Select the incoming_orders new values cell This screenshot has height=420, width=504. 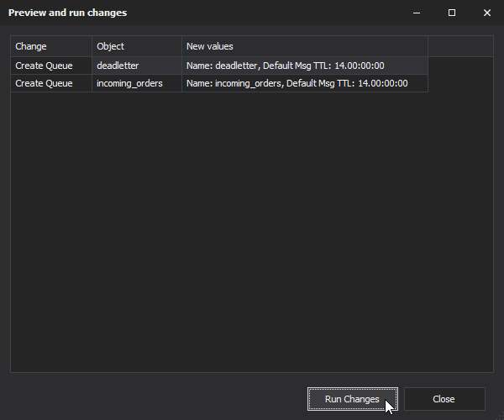click(x=305, y=83)
